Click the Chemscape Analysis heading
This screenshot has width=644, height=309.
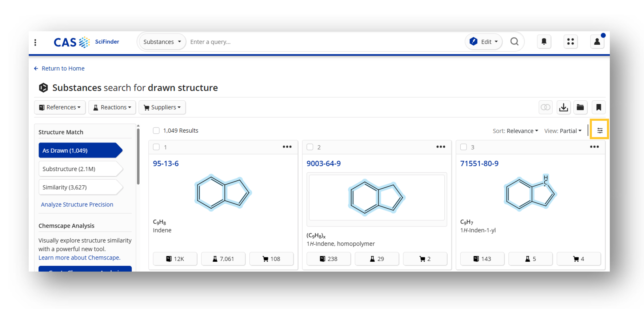click(x=67, y=226)
